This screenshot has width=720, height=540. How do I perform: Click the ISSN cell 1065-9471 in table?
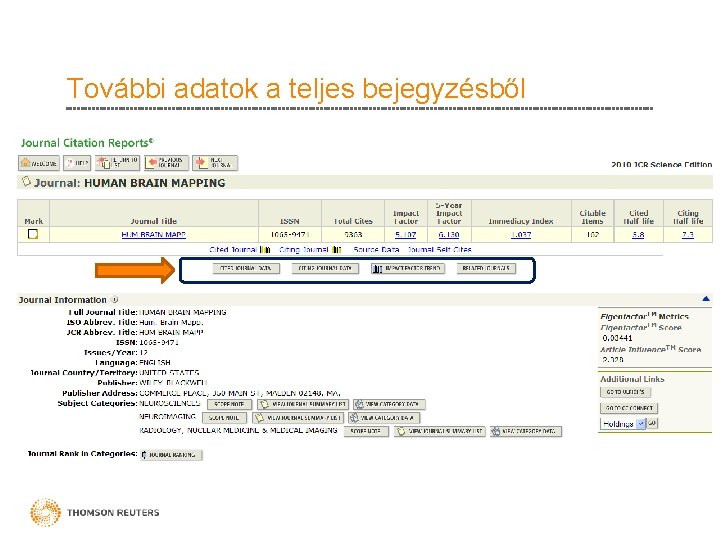pyautogui.click(x=290, y=235)
